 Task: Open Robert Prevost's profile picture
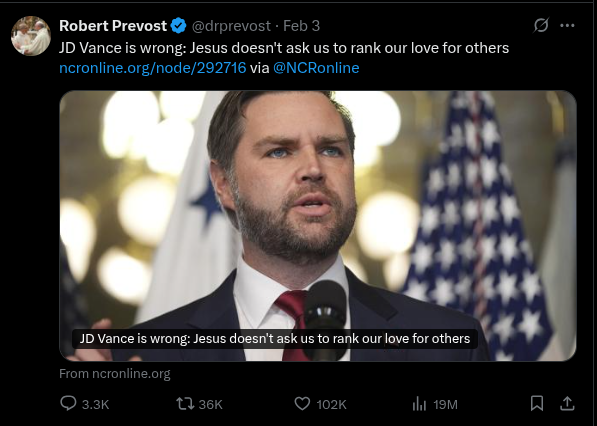point(31,36)
